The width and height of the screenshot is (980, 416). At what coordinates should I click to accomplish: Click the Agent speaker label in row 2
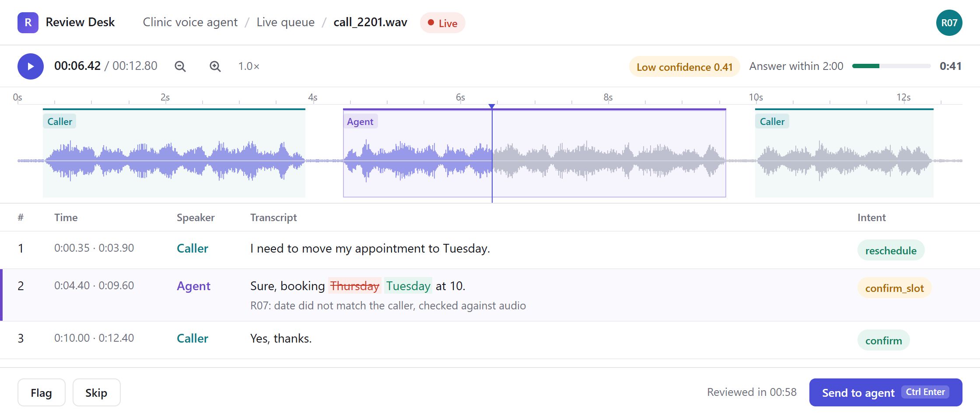(x=193, y=286)
